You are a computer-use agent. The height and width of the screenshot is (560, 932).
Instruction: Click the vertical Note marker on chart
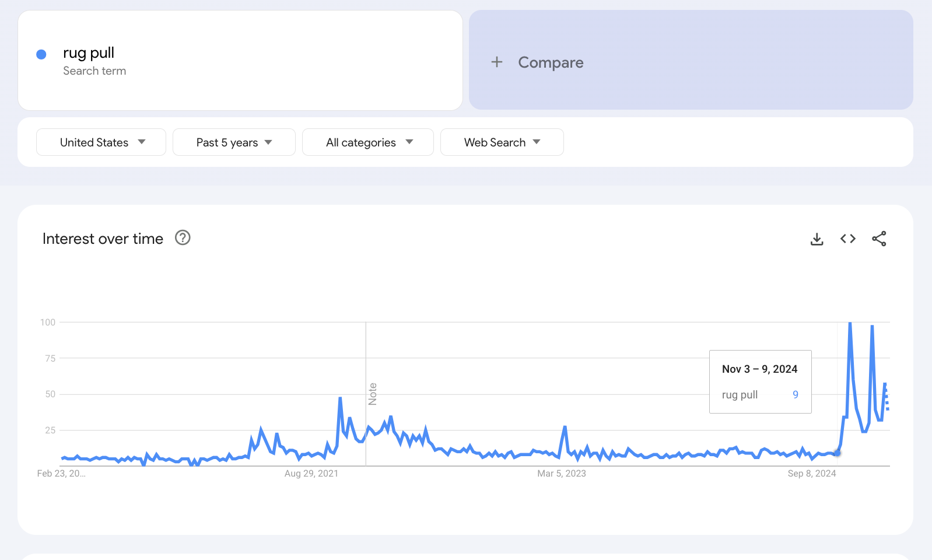[x=373, y=394]
